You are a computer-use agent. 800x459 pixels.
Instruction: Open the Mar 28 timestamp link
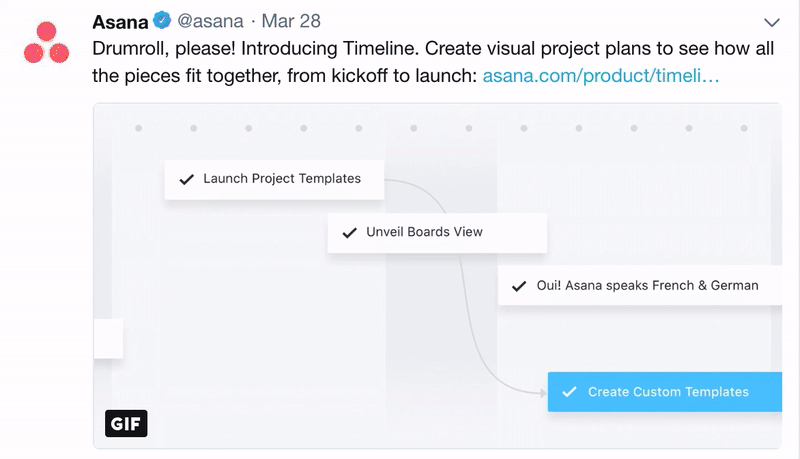(290, 21)
